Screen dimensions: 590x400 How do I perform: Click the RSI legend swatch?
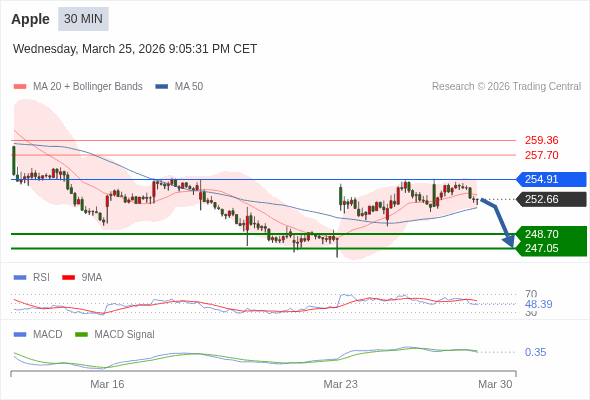click(x=20, y=278)
